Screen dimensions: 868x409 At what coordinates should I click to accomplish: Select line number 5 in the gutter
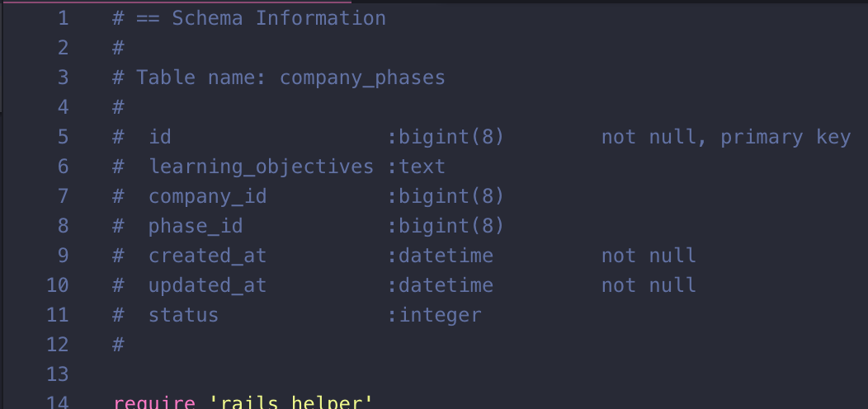pyautogui.click(x=63, y=137)
